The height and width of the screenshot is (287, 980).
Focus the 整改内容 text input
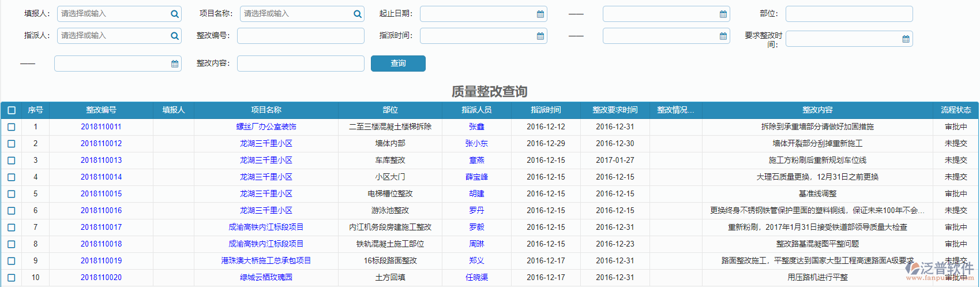tap(301, 64)
